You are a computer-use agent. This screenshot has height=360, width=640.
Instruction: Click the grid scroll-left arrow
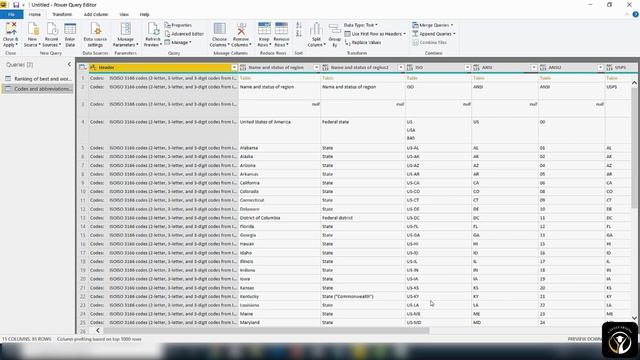(98, 331)
